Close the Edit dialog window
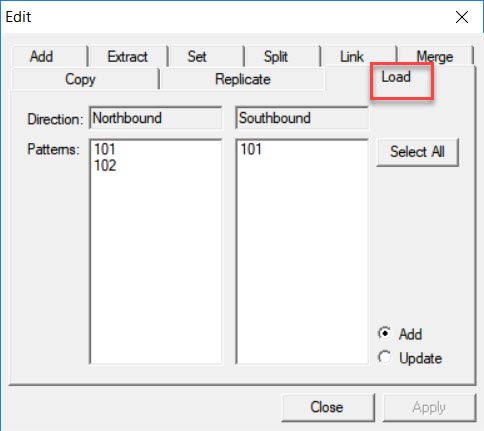484x431 pixels. 462,17
